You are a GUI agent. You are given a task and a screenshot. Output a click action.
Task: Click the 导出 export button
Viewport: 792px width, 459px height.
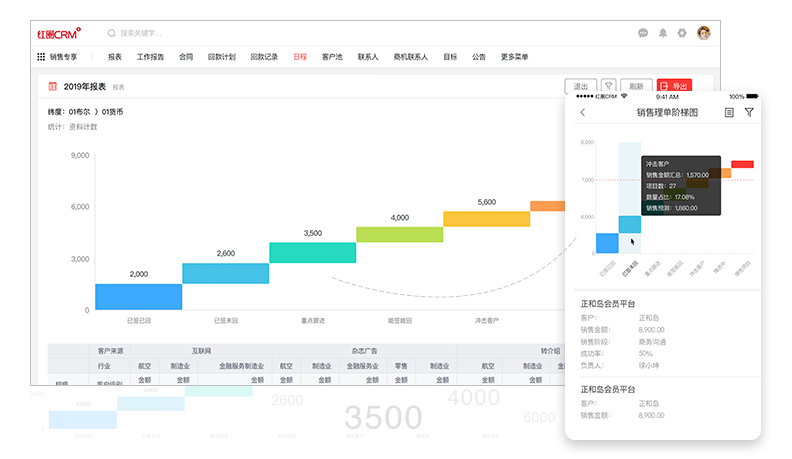[x=674, y=86]
